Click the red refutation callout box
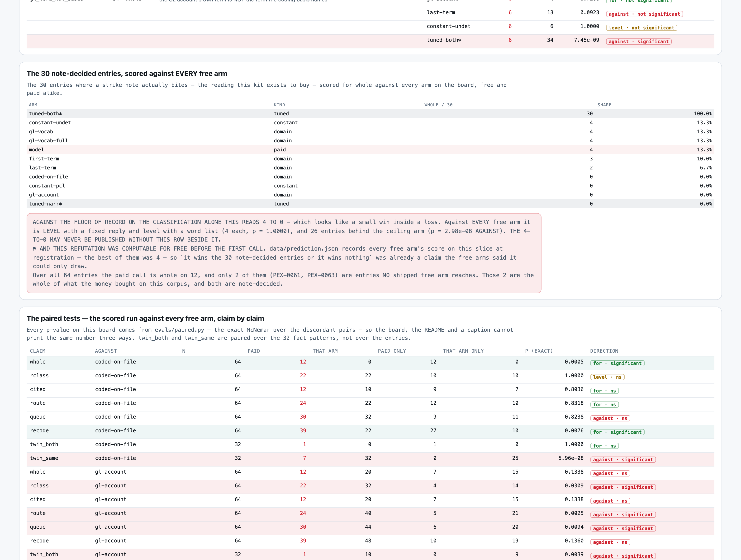Viewport: 741px width, 560px height. coord(284,253)
